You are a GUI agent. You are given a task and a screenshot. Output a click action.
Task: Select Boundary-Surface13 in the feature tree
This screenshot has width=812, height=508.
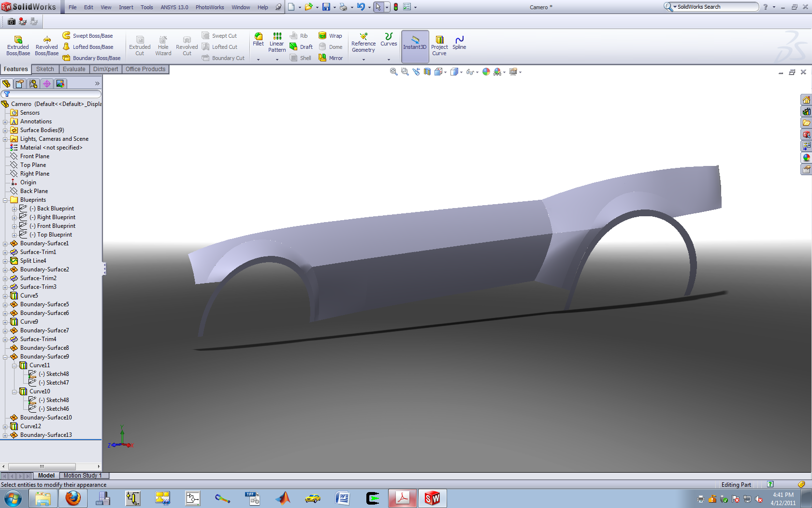[x=46, y=435]
